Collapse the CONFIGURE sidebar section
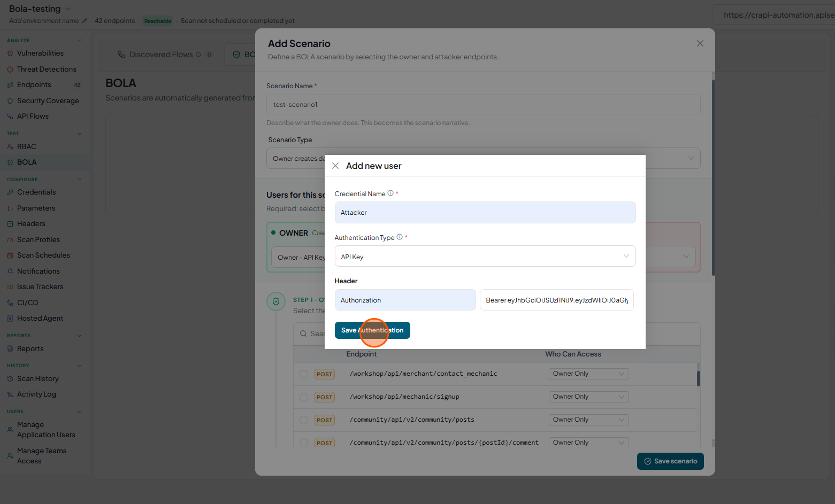Screen dimensions: 835x504 click(x=79, y=180)
